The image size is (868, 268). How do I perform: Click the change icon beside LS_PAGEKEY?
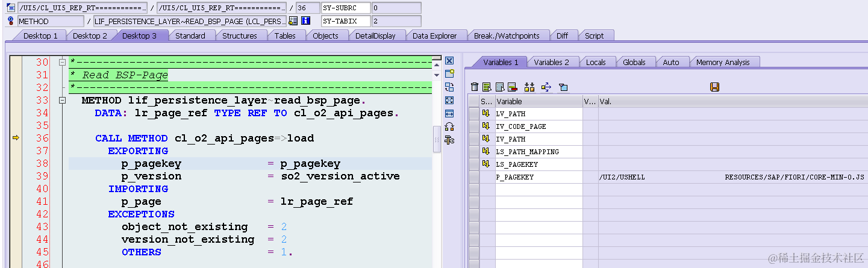point(486,164)
